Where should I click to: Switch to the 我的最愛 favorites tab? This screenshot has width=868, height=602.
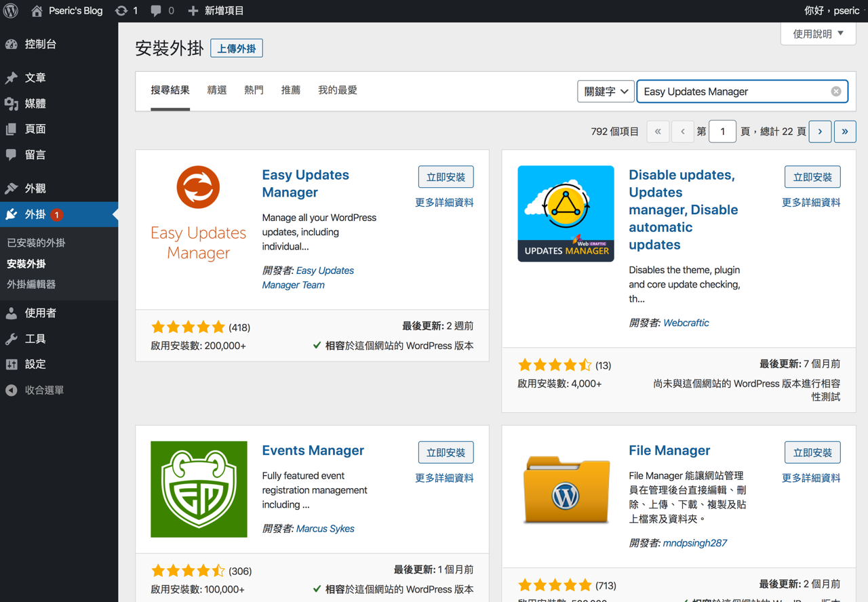tap(338, 90)
